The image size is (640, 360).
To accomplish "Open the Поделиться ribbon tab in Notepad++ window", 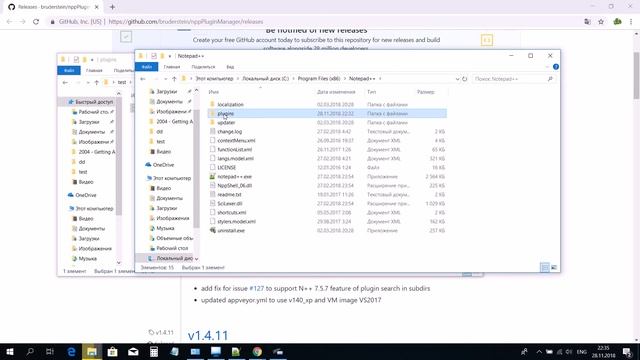I will (203, 67).
